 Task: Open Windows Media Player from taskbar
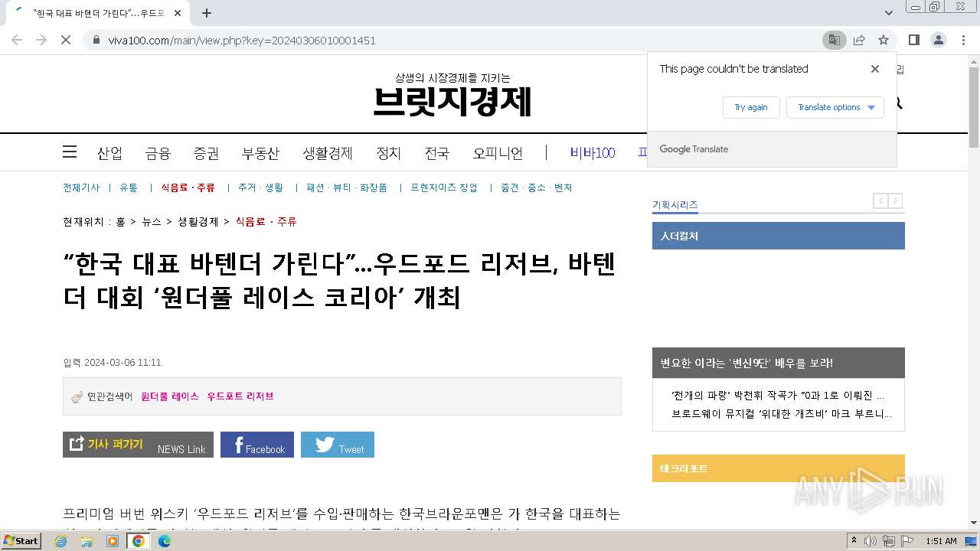113,541
